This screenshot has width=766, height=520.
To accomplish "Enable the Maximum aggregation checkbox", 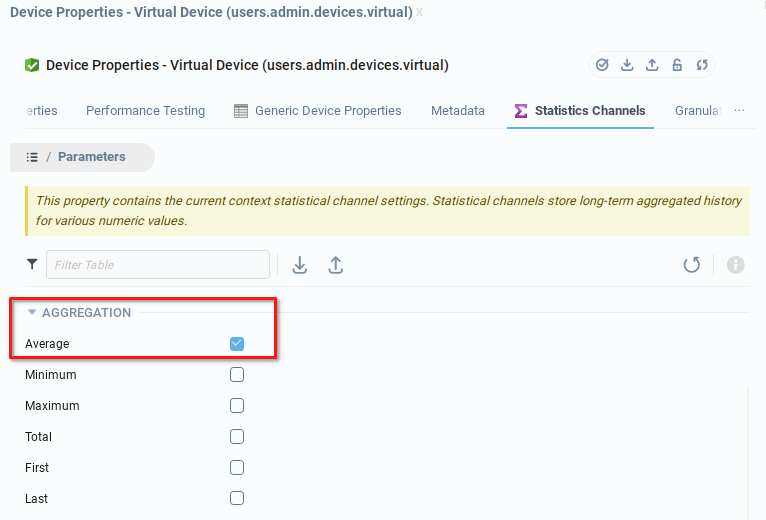I will [237, 406].
